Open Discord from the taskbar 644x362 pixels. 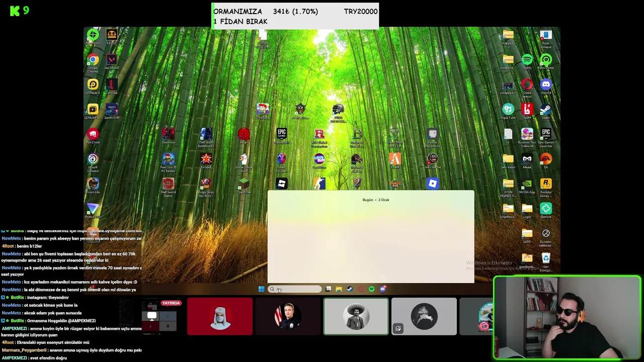382,289
